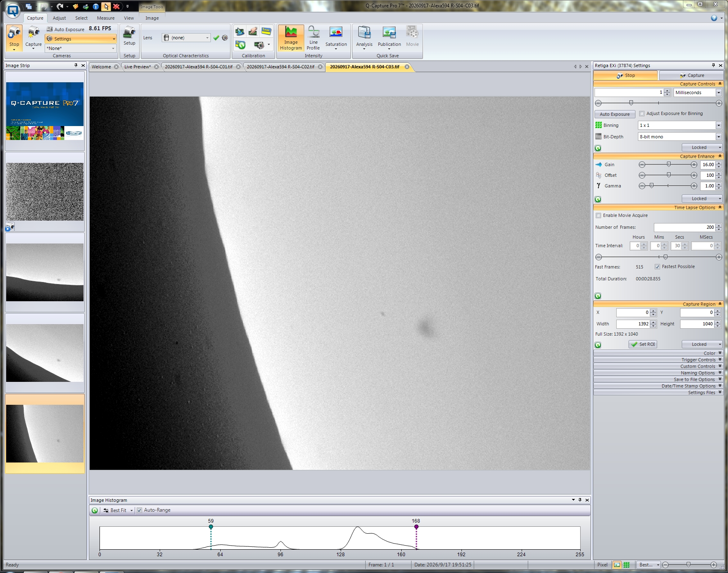The width and height of the screenshot is (728, 573).
Task: Open the Bit-Depth dropdown
Action: coord(719,137)
